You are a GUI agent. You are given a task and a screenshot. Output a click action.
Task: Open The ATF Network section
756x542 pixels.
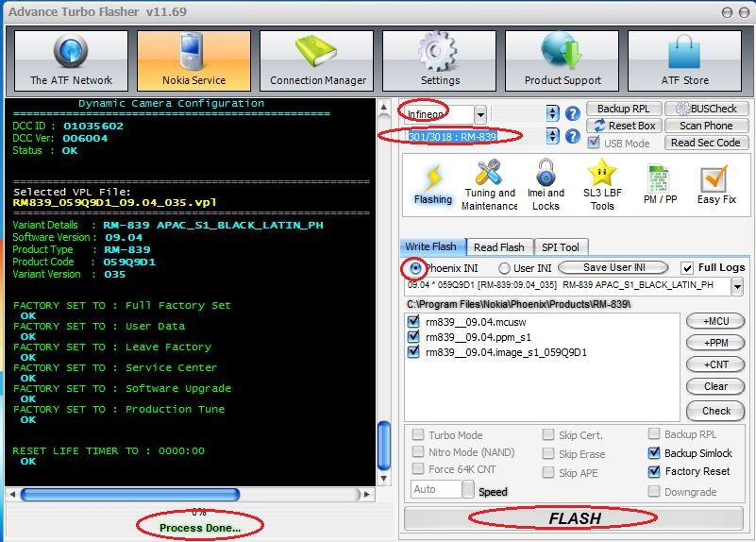coord(71,61)
